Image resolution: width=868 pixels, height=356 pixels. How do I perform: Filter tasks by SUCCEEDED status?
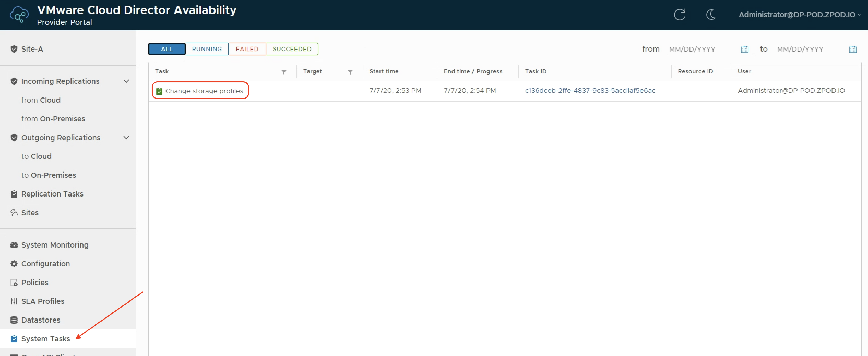click(292, 49)
